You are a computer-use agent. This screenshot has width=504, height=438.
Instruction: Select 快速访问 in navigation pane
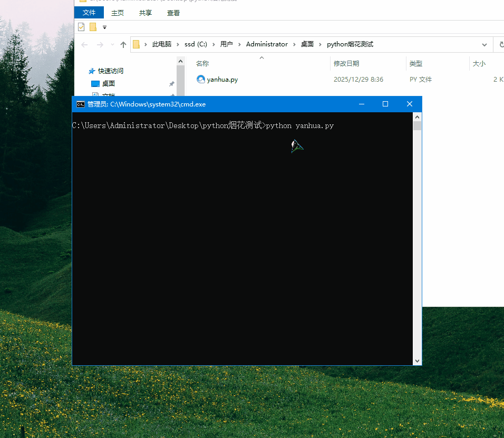[x=111, y=71]
